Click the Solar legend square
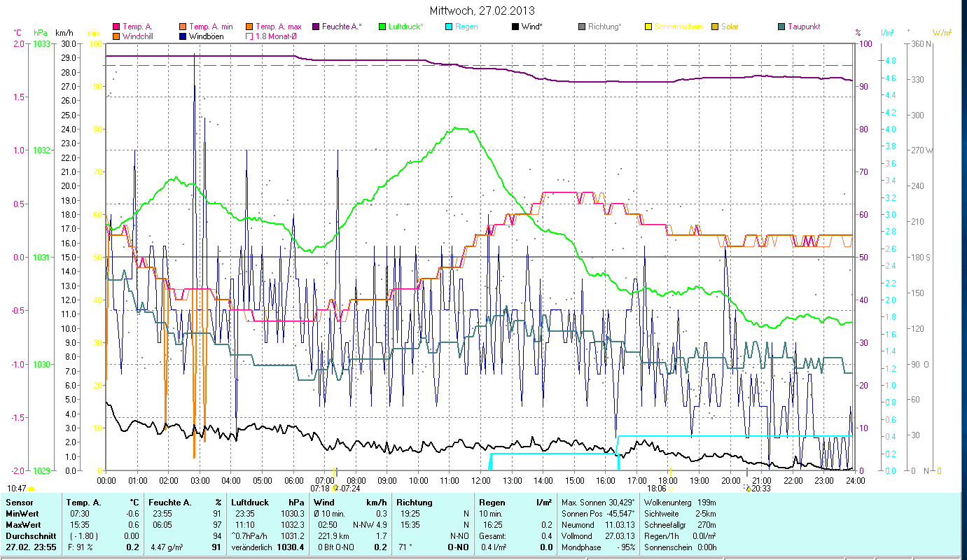 [714, 27]
